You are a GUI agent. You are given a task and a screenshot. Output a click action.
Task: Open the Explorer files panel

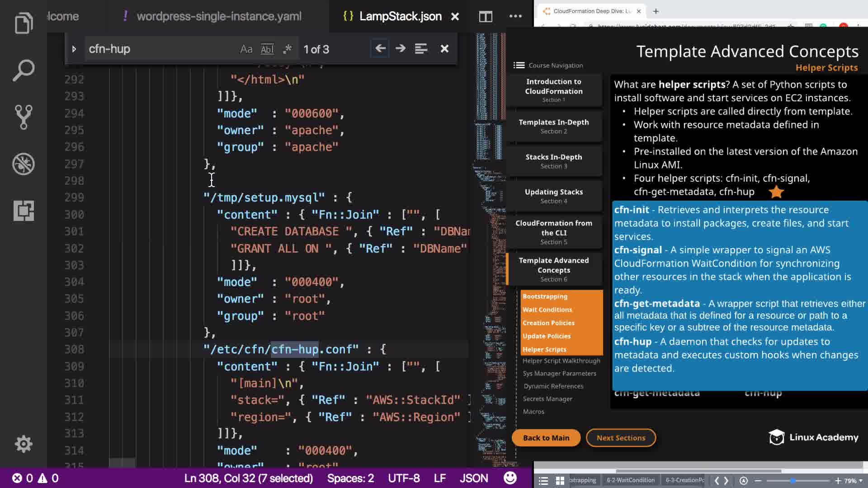pyautogui.click(x=24, y=23)
